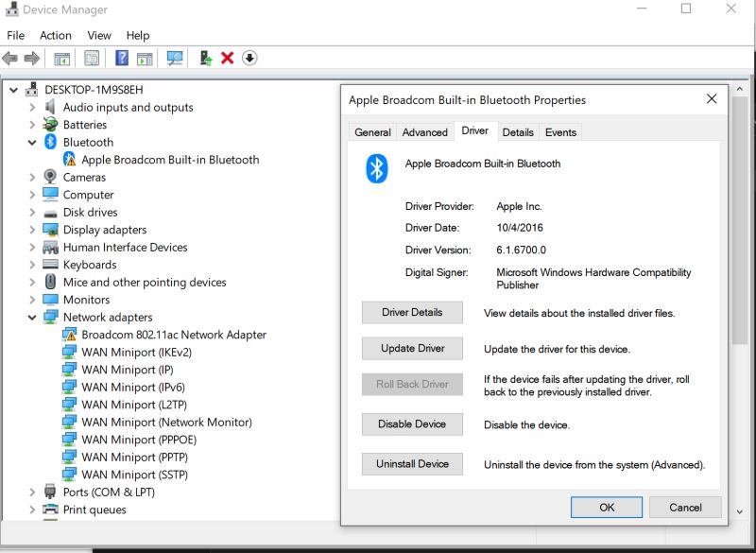Expand the Keyboards category
This screenshot has height=553, width=756.
pyautogui.click(x=31, y=265)
